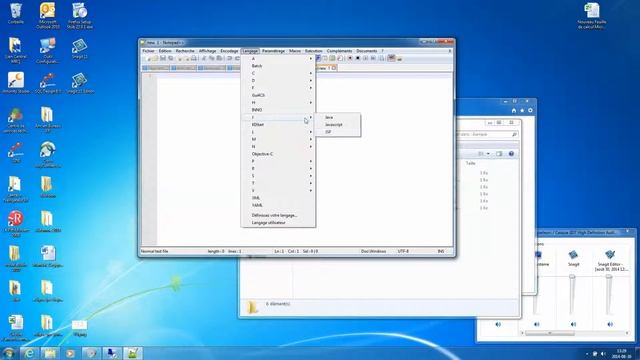Select Batch in the Langage menu
640x360 pixels.
(278, 66)
